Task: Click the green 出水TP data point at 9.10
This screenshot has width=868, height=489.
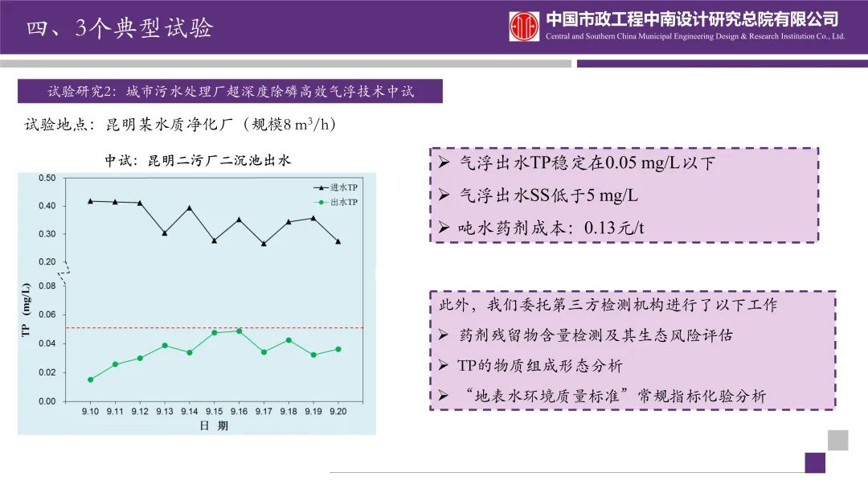Action: (90, 380)
